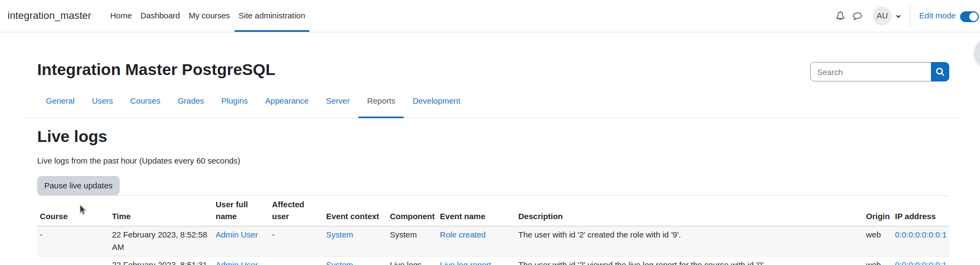Open My courses in top navigation
The image size is (980, 265).
tap(209, 16)
